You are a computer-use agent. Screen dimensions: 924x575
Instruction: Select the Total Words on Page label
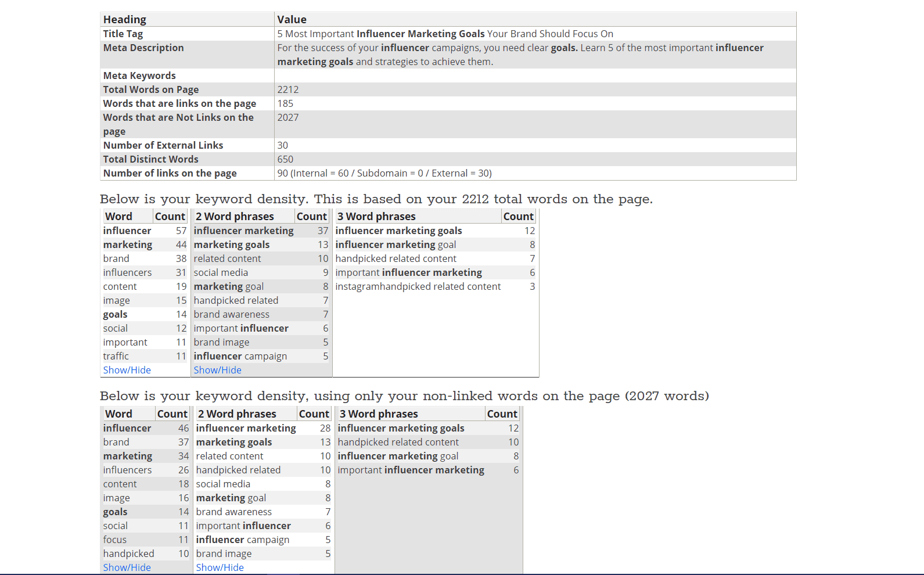click(x=150, y=89)
